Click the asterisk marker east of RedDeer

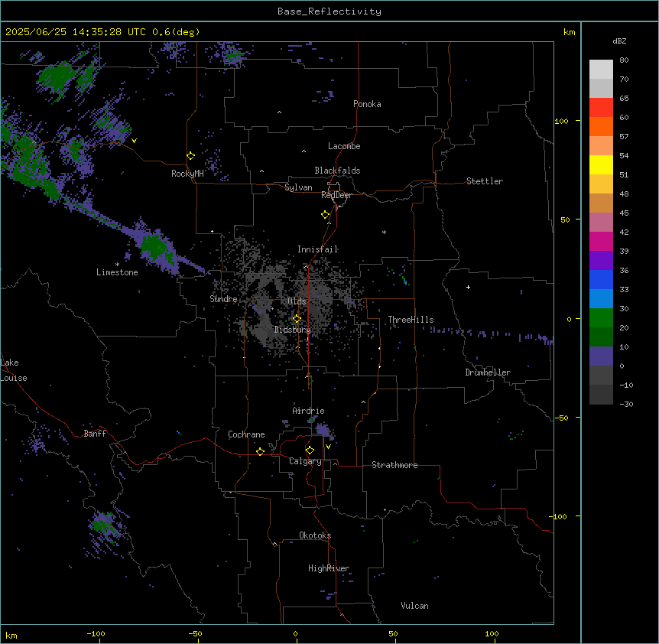coord(384,232)
